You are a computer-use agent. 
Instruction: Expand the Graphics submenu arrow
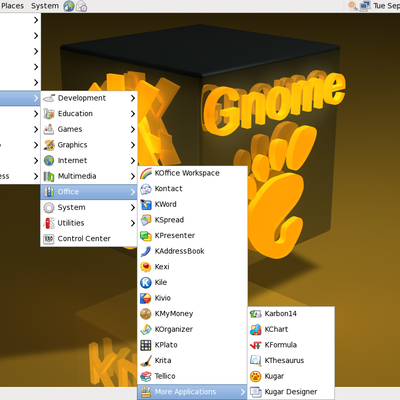pos(133,145)
